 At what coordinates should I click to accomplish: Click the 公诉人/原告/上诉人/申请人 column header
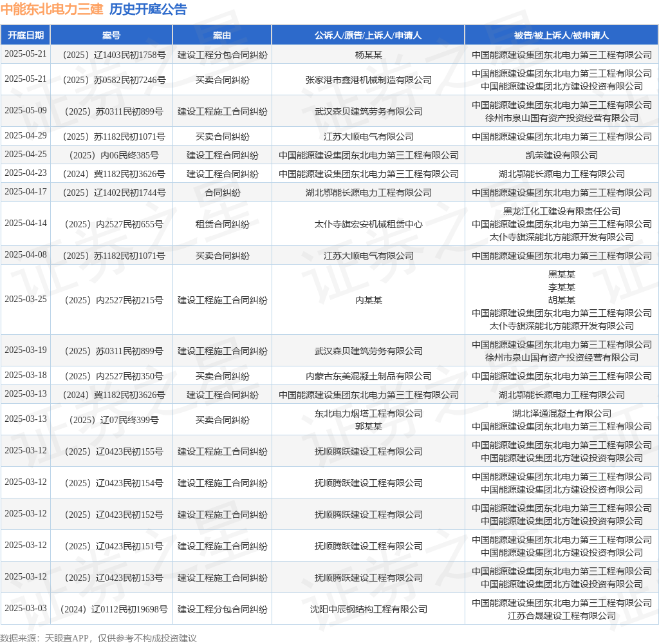click(368, 35)
